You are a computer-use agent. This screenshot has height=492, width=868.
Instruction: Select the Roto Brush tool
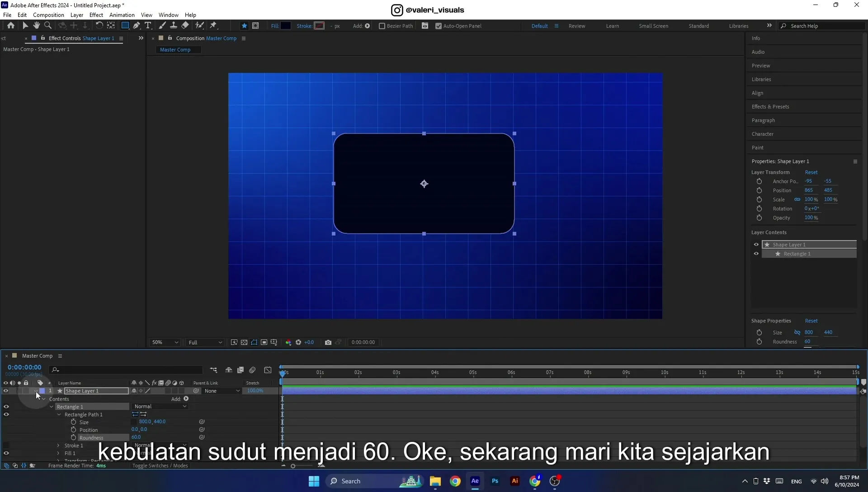[199, 26]
